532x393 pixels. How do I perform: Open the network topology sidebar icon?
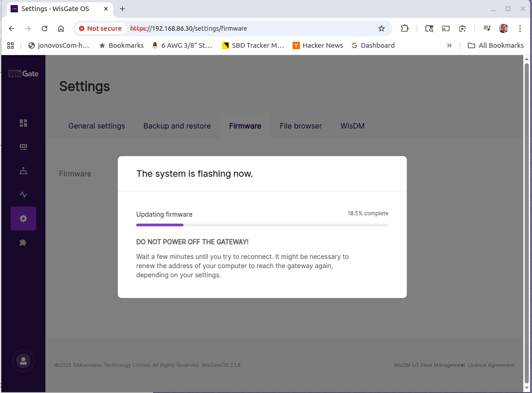(23, 171)
